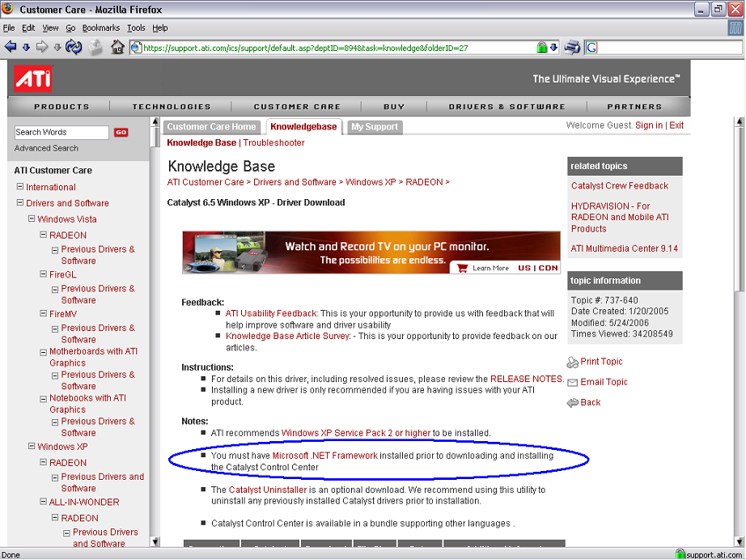Collapse the FireGL tree node

(x=44, y=274)
